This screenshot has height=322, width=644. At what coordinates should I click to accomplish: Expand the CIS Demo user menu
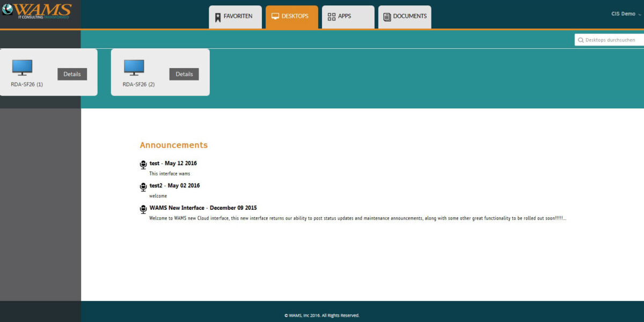tap(626, 14)
